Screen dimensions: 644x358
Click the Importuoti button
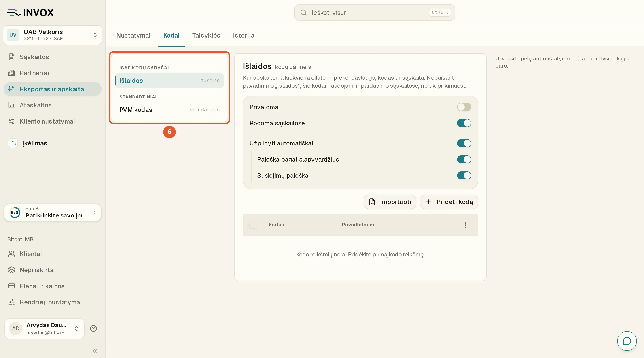coord(390,202)
